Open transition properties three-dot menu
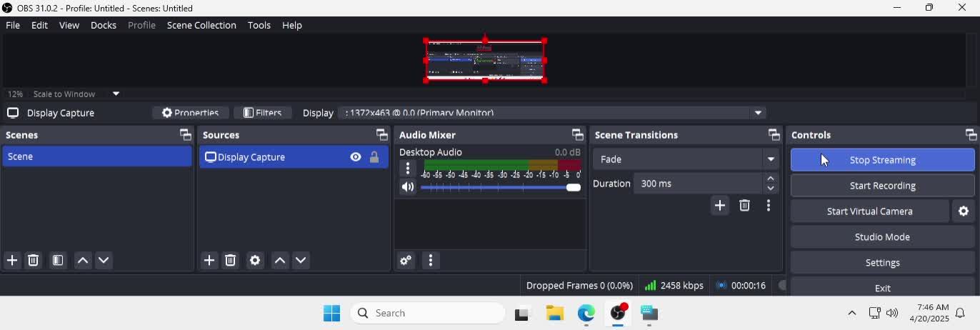Viewport: 980px width, 330px height. pyautogui.click(x=769, y=206)
